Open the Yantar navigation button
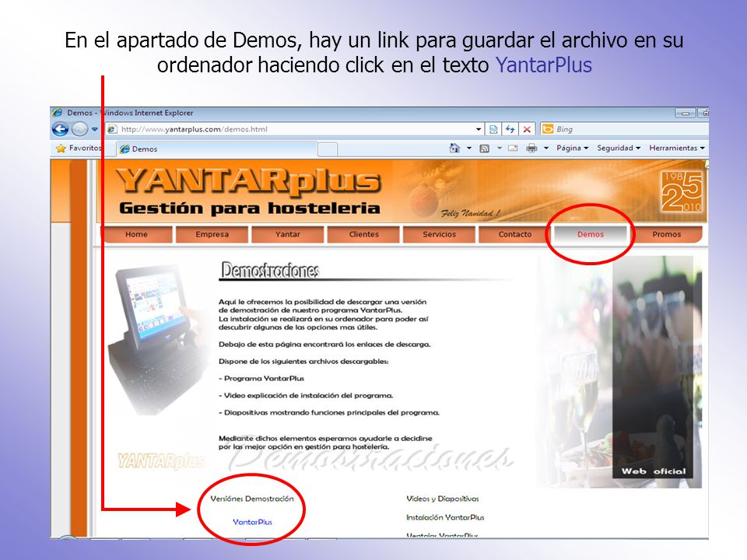Viewport: 747px width, 560px height. [288, 234]
